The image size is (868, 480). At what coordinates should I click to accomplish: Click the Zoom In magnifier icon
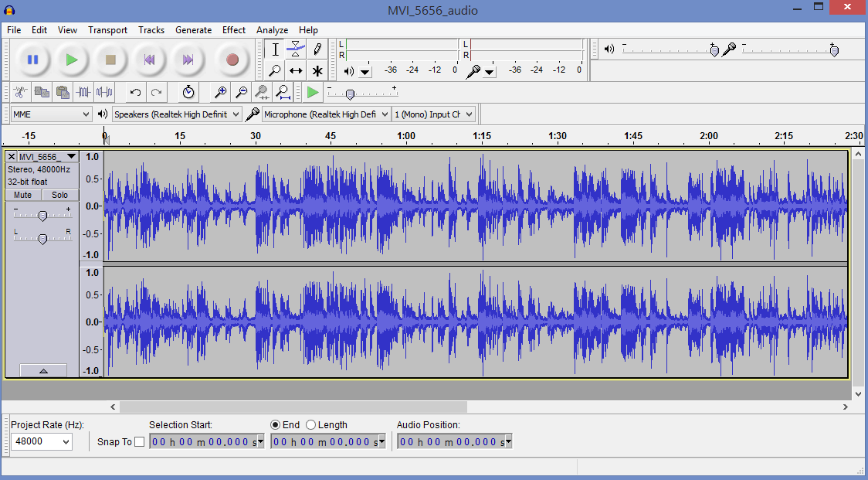220,92
